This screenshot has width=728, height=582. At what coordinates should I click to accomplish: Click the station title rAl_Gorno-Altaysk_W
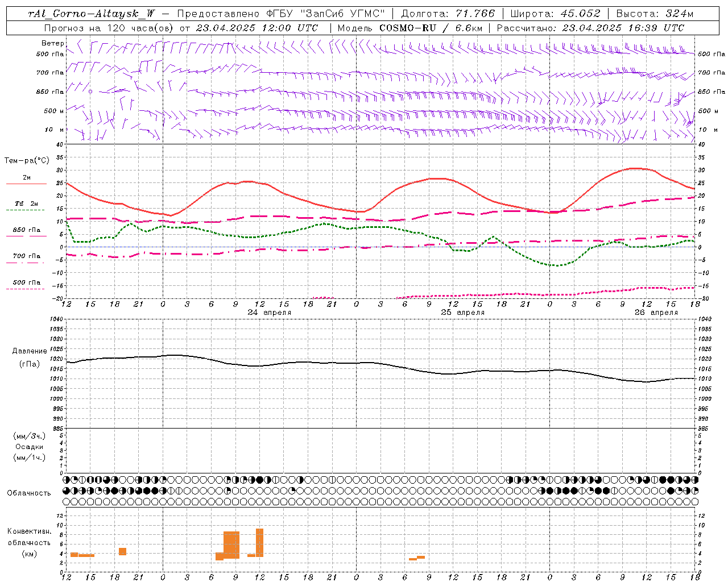coord(92,14)
